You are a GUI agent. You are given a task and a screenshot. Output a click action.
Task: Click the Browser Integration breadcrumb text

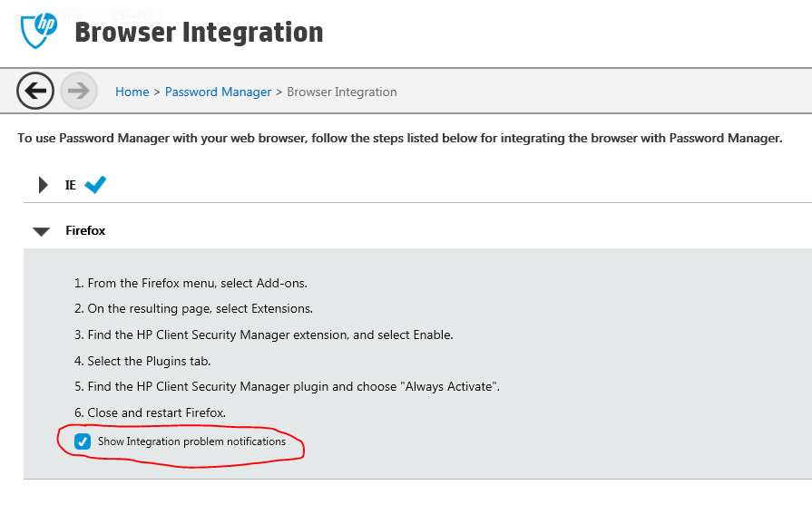(342, 92)
